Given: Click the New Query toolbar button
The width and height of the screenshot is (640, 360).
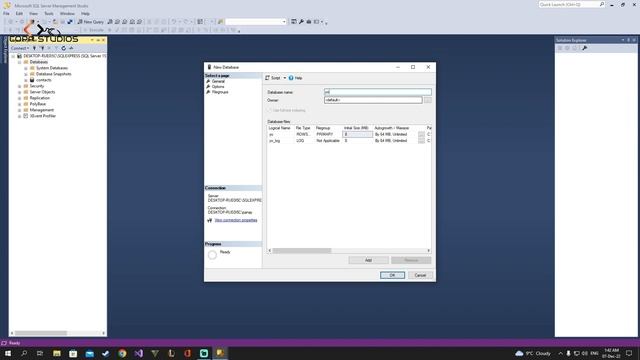Looking at the screenshot, I should (91, 22).
